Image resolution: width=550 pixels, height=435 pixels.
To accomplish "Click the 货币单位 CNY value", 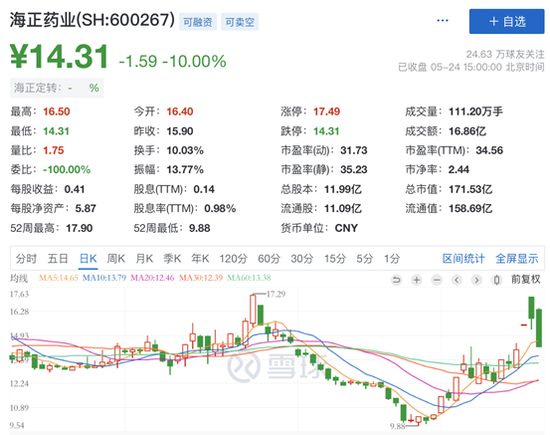I will (346, 228).
